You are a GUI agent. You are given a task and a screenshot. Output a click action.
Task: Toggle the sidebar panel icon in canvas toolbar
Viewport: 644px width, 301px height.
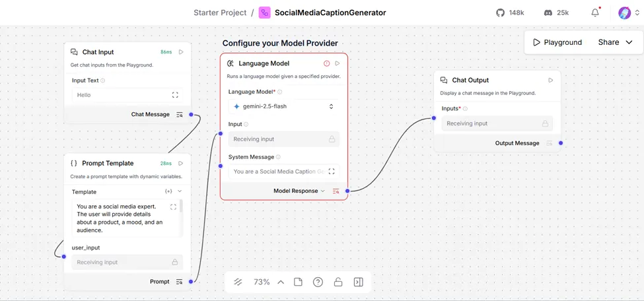pyautogui.click(x=358, y=282)
